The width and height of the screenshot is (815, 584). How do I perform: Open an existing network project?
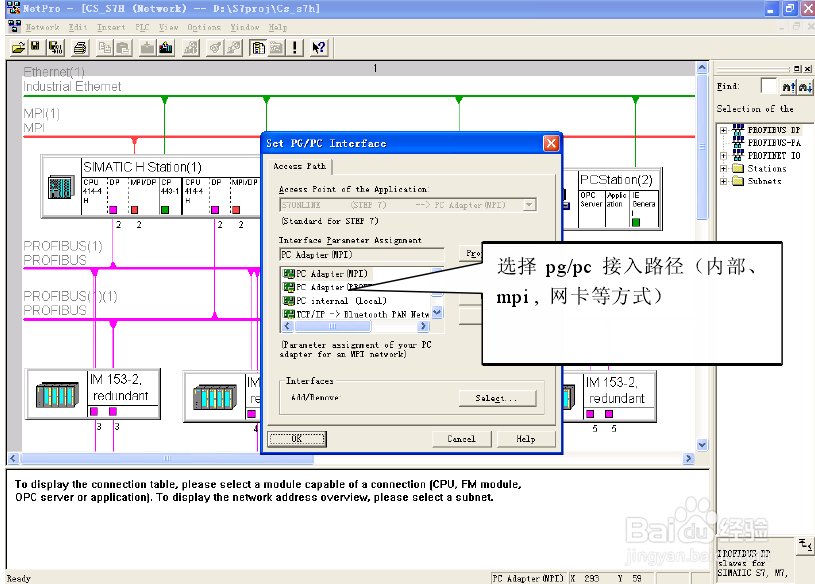18,47
